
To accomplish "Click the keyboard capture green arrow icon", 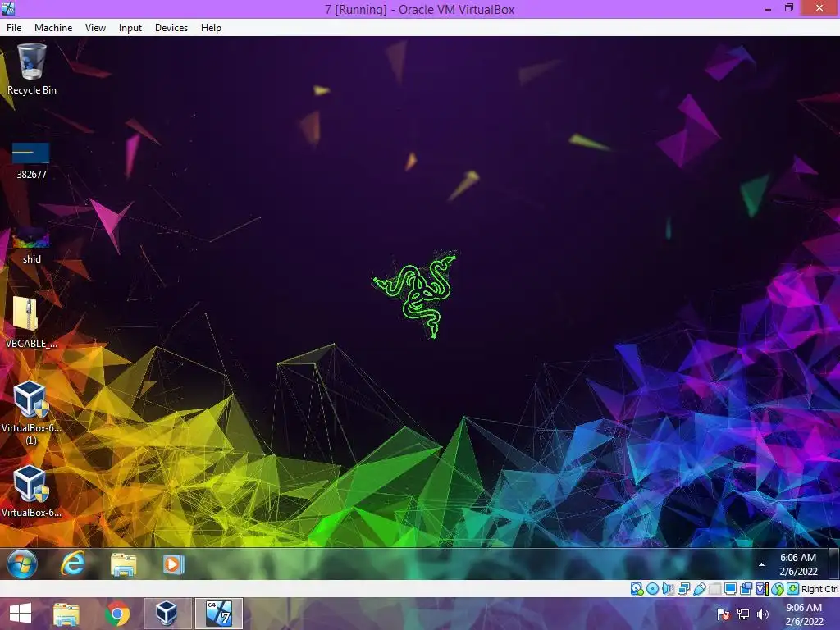I will (793, 589).
